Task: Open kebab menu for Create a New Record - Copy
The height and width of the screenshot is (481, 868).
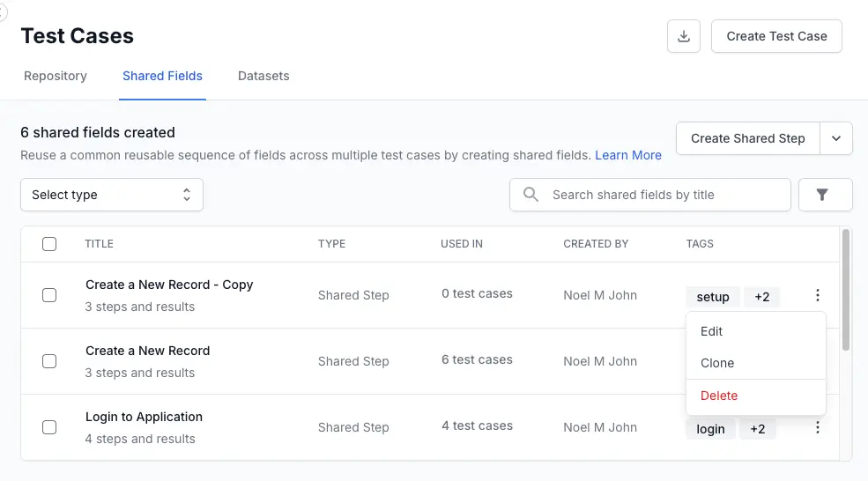Action: pyautogui.click(x=817, y=295)
